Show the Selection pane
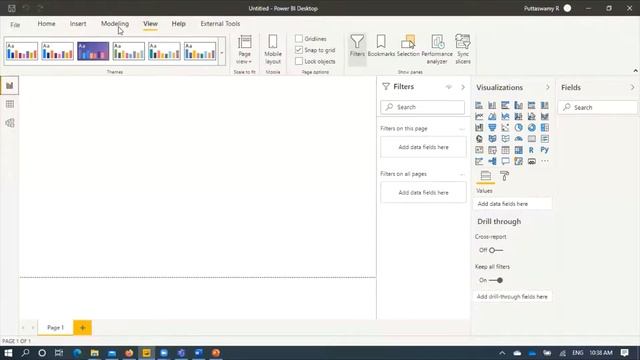 click(408, 46)
